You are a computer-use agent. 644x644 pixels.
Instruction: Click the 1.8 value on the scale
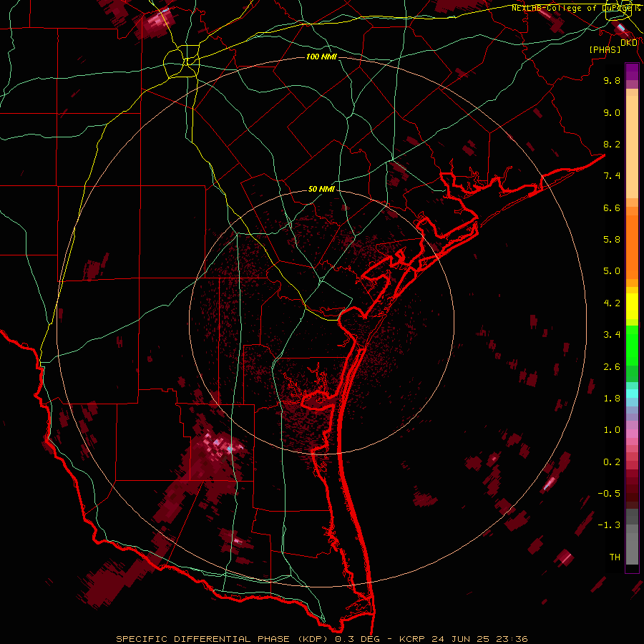click(x=612, y=399)
